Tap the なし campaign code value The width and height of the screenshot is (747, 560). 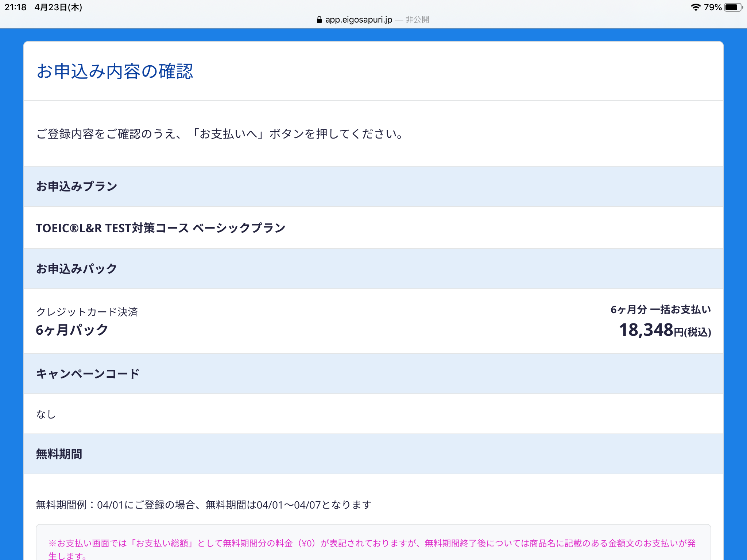point(46,414)
